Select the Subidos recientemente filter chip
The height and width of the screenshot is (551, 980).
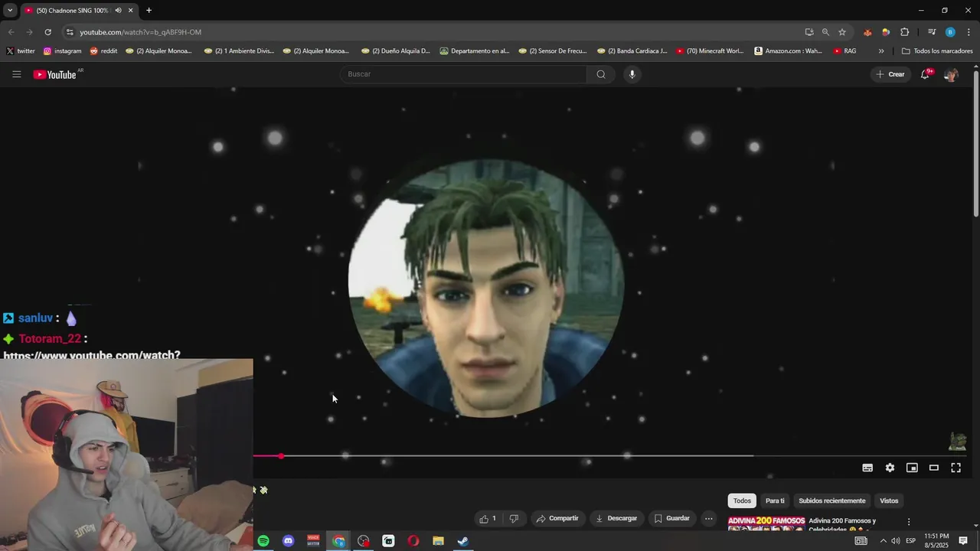point(832,500)
